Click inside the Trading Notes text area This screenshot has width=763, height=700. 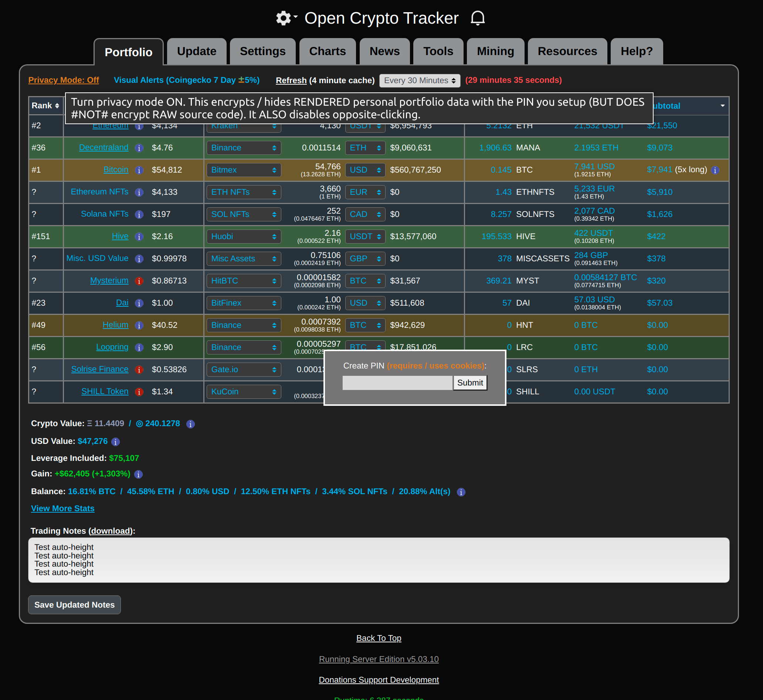click(379, 560)
